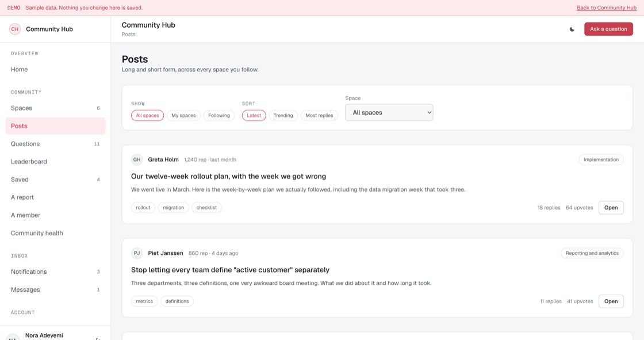Screen dimensions: 644x340
Task: Click the Spaces count badge 6
Action: coord(98,108)
